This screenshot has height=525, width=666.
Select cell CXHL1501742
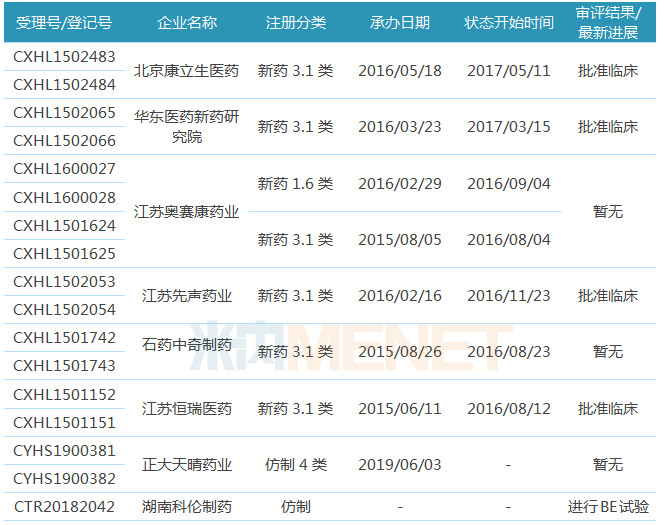(64, 338)
